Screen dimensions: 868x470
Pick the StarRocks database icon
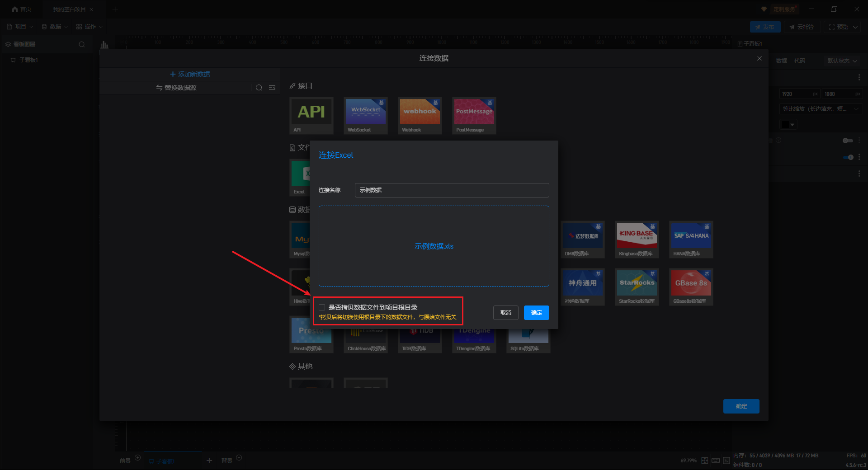click(637, 287)
